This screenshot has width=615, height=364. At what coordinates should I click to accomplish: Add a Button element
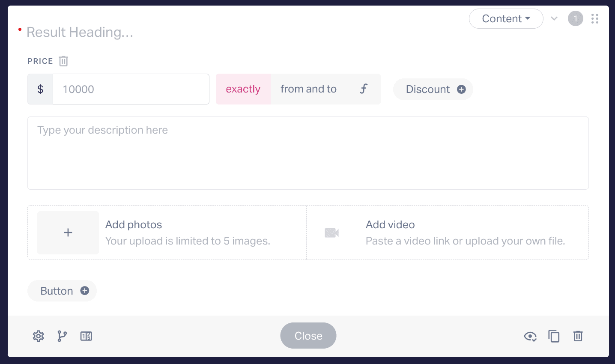click(x=62, y=291)
